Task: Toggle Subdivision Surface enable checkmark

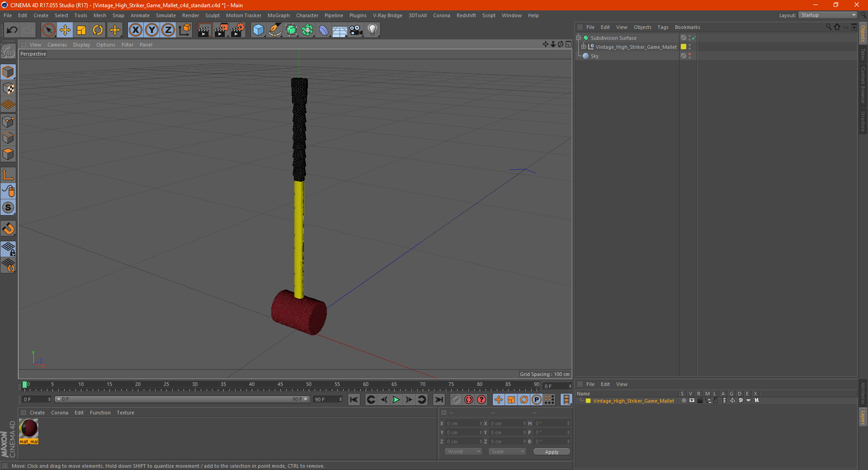Action: pos(694,38)
